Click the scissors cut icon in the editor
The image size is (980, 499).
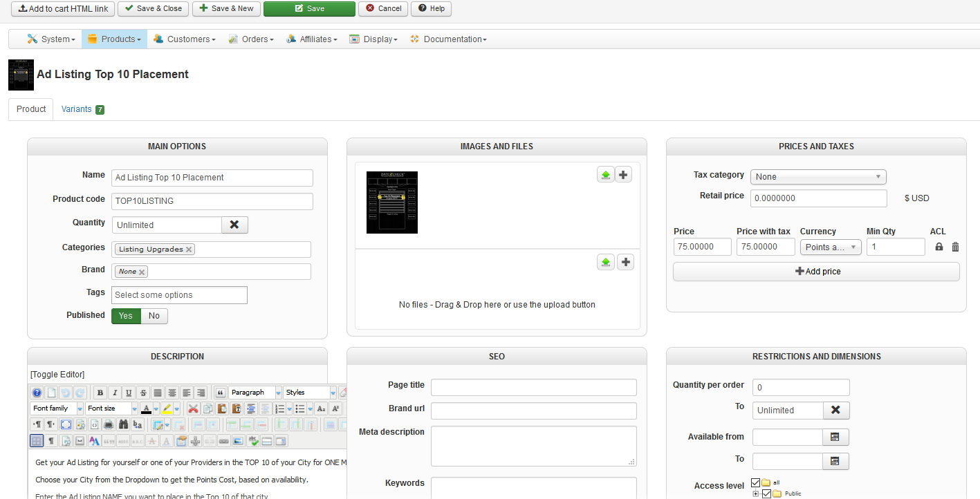(x=193, y=408)
